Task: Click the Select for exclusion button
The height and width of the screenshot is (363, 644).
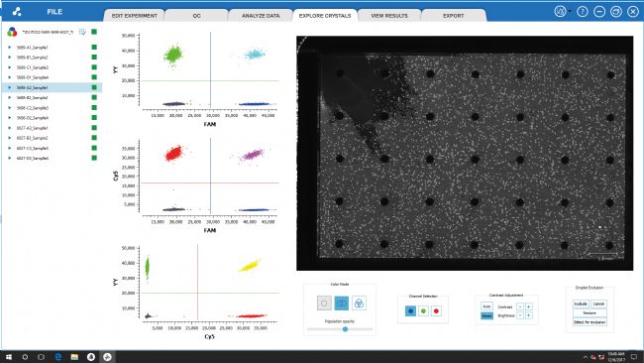Action: [x=590, y=322]
